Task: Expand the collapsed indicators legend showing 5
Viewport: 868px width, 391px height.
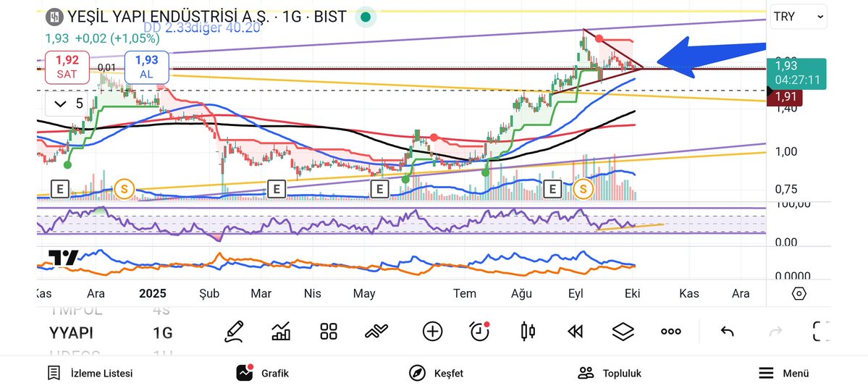Action: [x=67, y=104]
